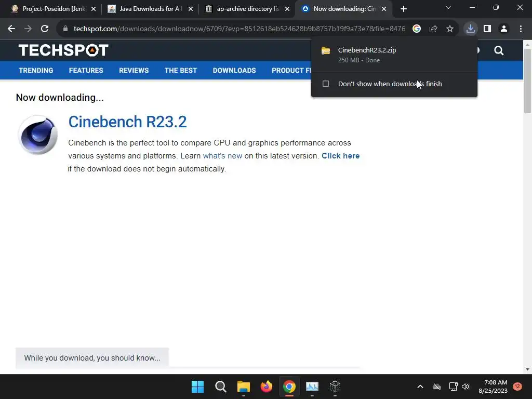This screenshot has width=532, height=399.
Task: Launch Firefox from the taskbar
Action: point(267,387)
